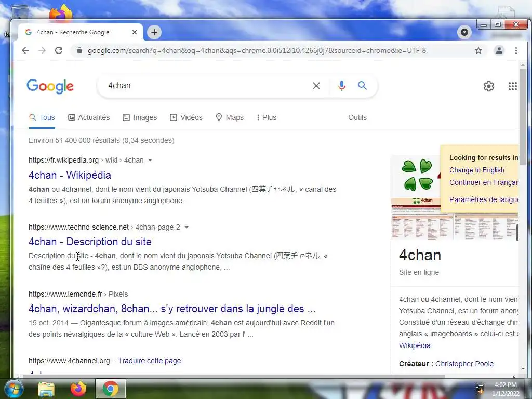Bookmark this page with the star icon
This screenshot has width=532, height=399.
click(478, 50)
